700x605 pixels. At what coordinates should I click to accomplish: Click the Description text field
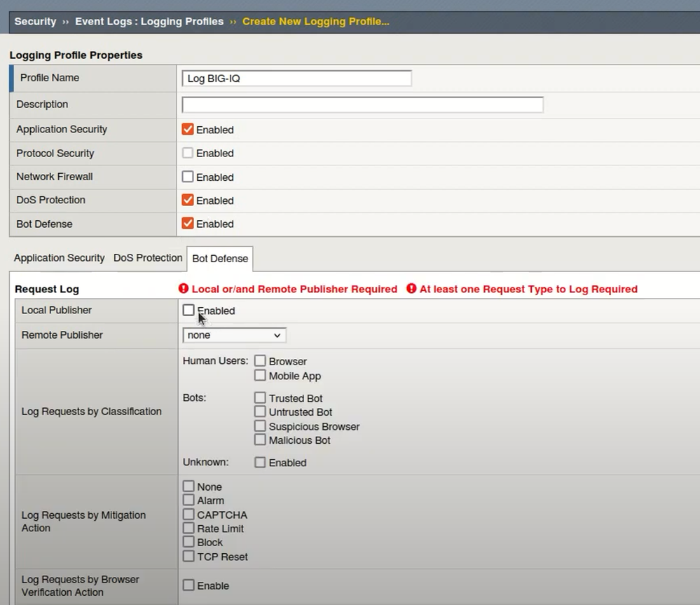362,104
